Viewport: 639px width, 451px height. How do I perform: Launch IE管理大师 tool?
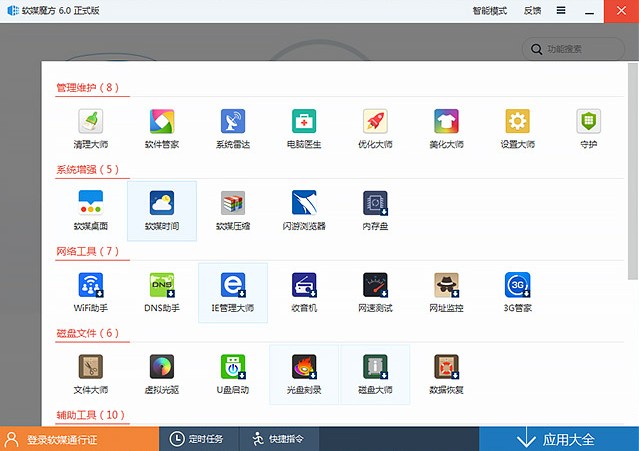(x=233, y=292)
